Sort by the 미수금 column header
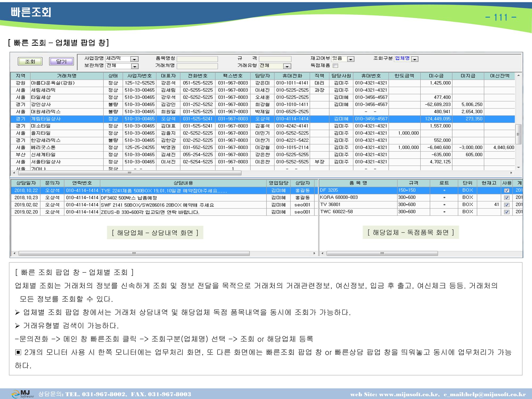532x399 pixels. pyautogui.click(x=436, y=76)
